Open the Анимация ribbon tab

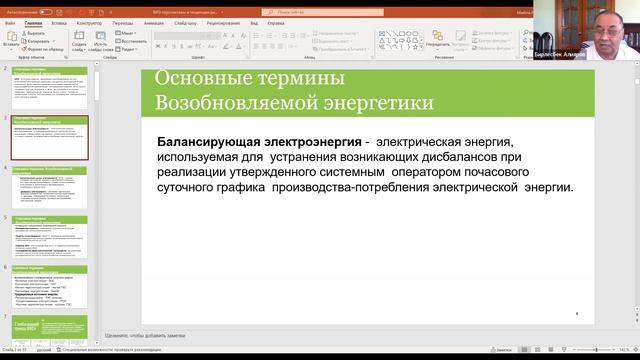pyautogui.click(x=154, y=23)
